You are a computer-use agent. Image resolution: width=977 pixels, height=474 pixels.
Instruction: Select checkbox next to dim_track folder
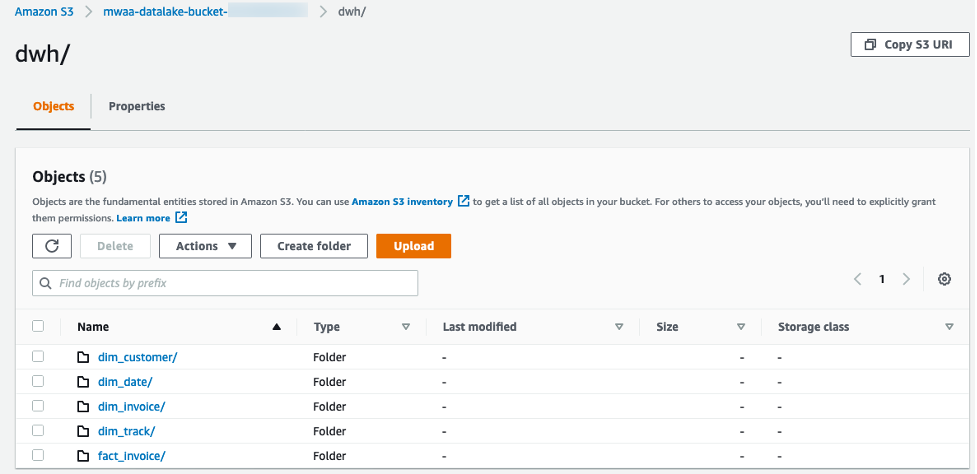point(38,431)
